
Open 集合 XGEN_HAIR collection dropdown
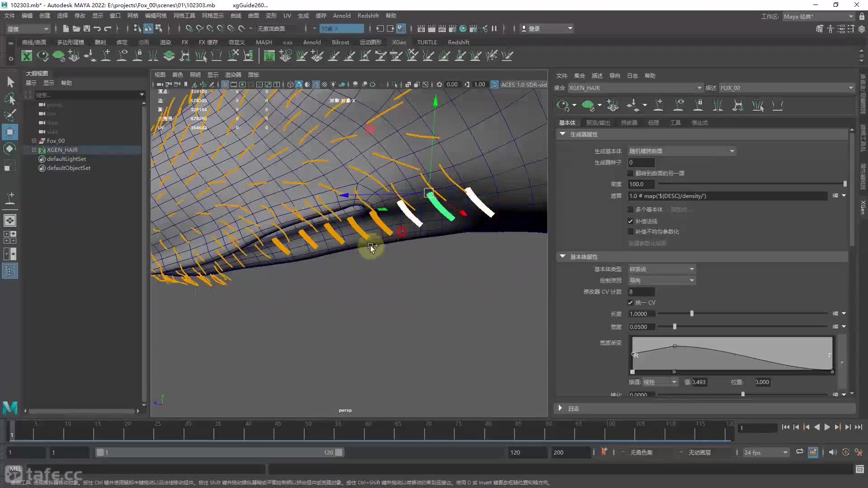click(x=635, y=88)
